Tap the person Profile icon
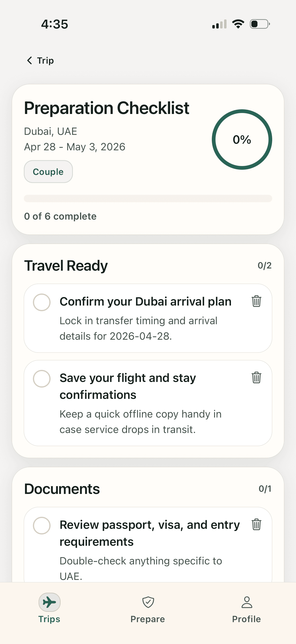 pyautogui.click(x=247, y=602)
